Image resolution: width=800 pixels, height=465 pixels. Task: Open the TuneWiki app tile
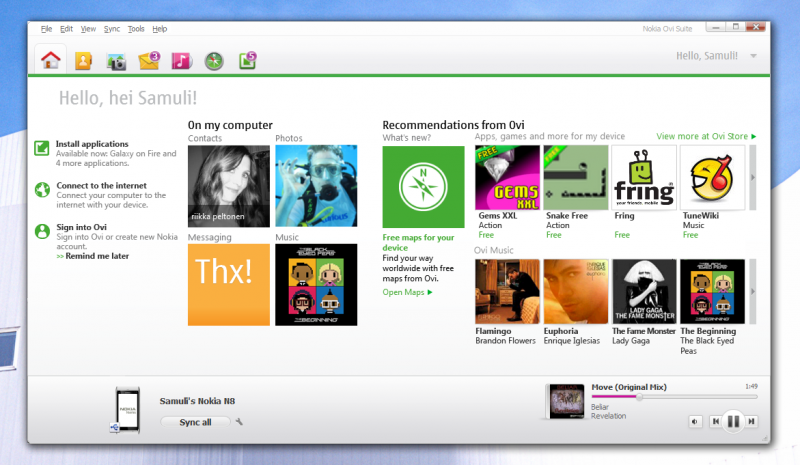coord(712,178)
